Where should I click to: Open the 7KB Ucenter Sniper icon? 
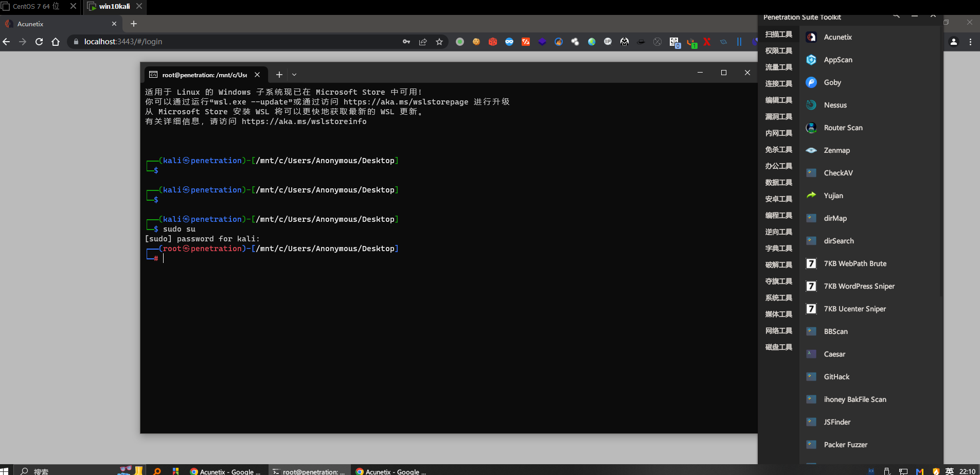[x=811, y=309]
